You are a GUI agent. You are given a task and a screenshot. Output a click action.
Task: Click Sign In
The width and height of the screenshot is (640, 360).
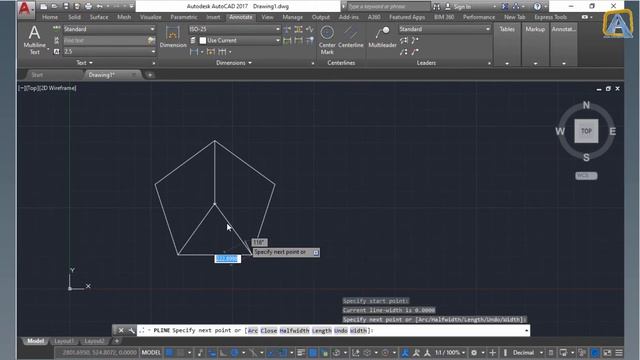[x=462, y=7]
